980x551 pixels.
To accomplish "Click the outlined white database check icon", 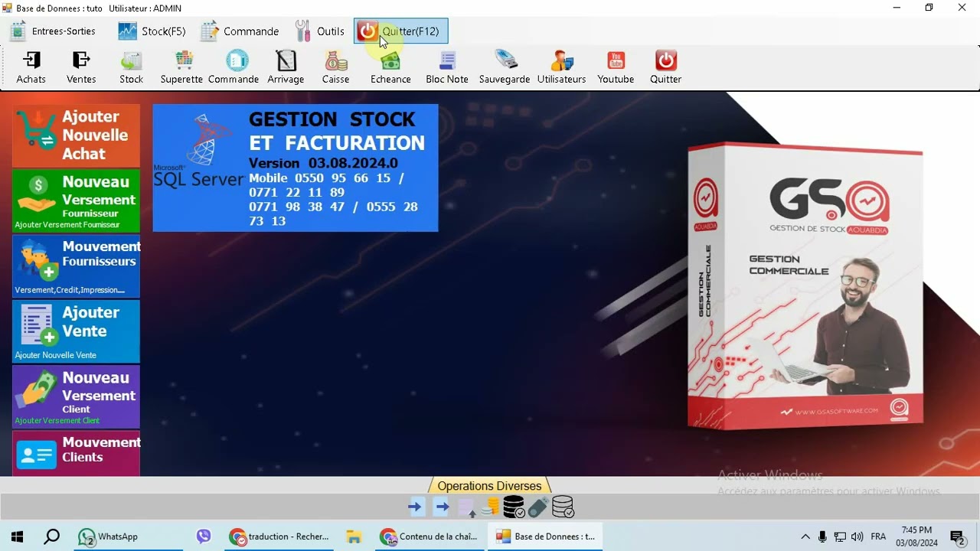I will pos(563,507).
